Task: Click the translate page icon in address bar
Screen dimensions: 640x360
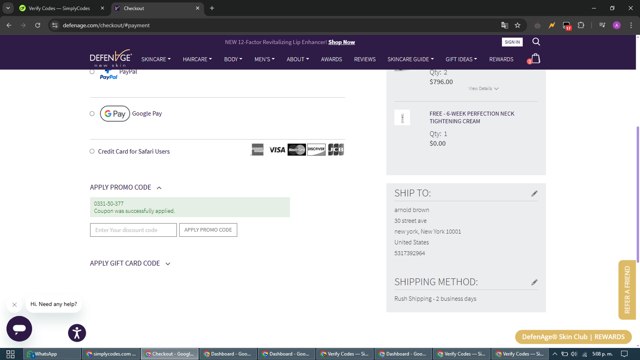Action: [x=504, y=25]
